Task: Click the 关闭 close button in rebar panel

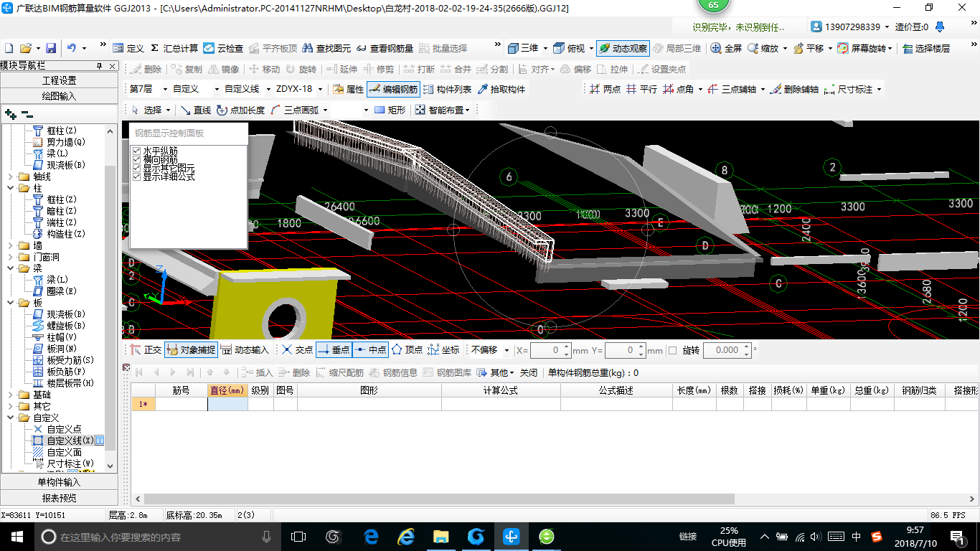Action: [529, 372]
